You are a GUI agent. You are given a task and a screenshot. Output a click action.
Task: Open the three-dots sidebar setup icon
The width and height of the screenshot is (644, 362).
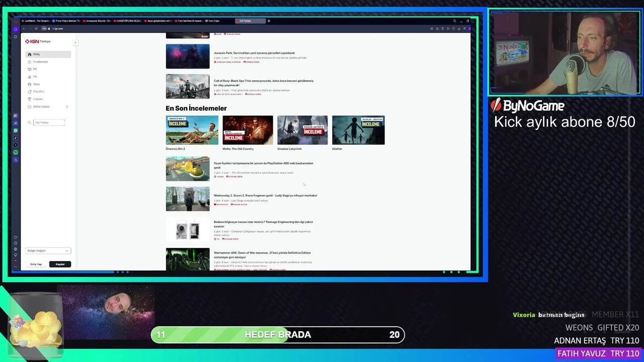pyautogui.click(x=16, y=266)
